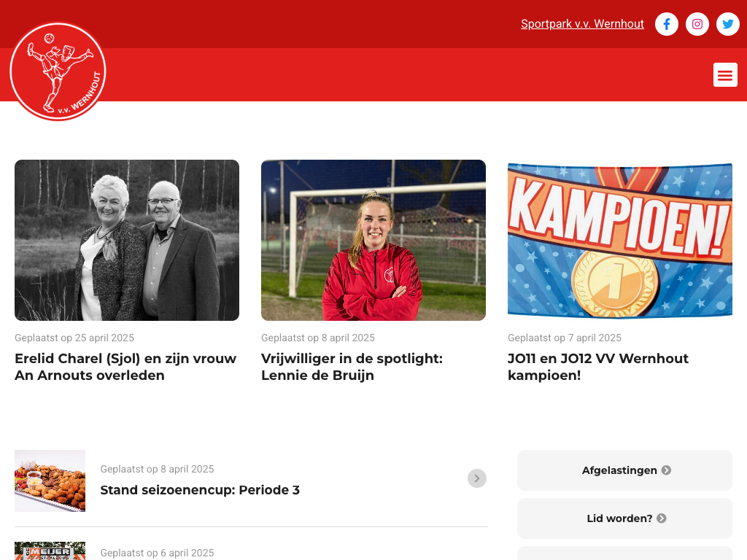Click the snack platter thumbnail
This screenshot has height=560, width=747.
point(50,481)
